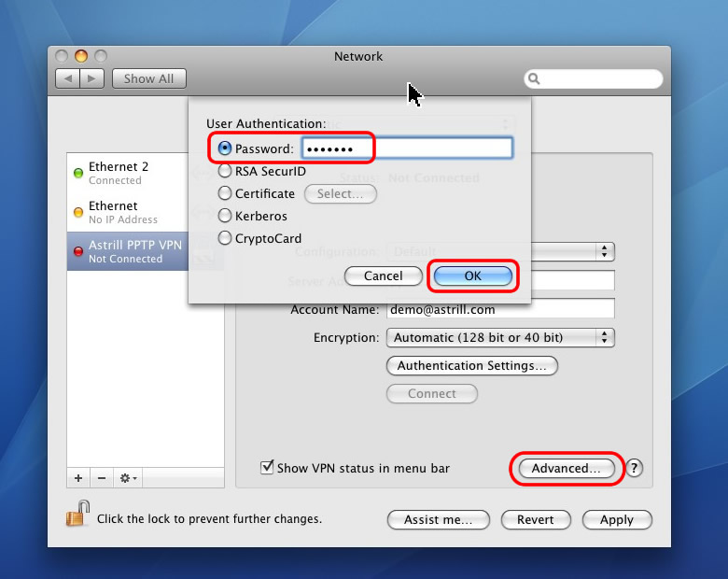Image resolution: width=728 pixels, height=579 pixels.
Task: Go forward with the right arrow button
Action: click(91, 79)
